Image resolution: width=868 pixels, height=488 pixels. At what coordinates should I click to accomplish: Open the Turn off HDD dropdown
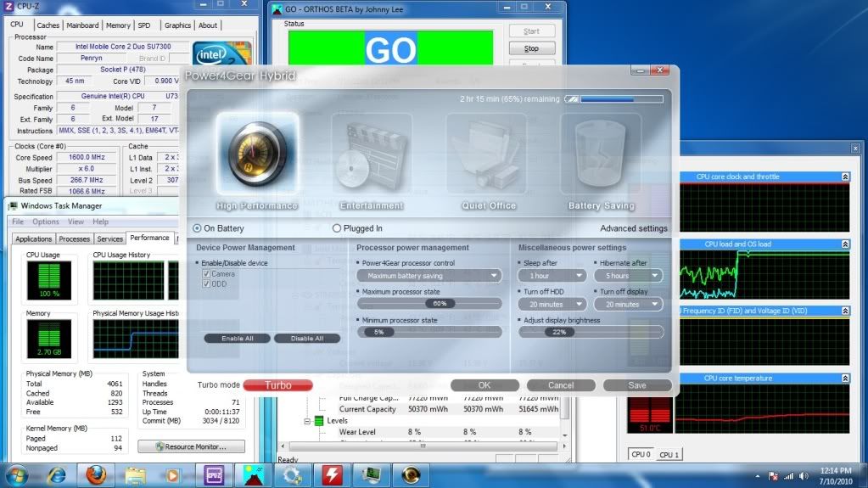point(552,304)
